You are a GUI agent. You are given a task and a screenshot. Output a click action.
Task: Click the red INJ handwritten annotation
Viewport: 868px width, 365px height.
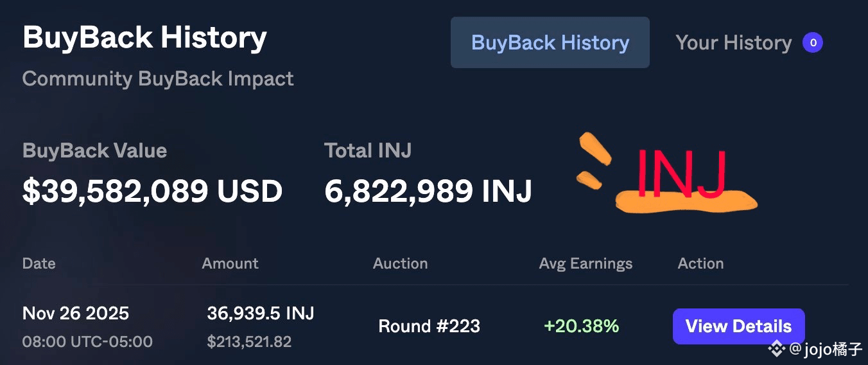click(x=681, y=172)
